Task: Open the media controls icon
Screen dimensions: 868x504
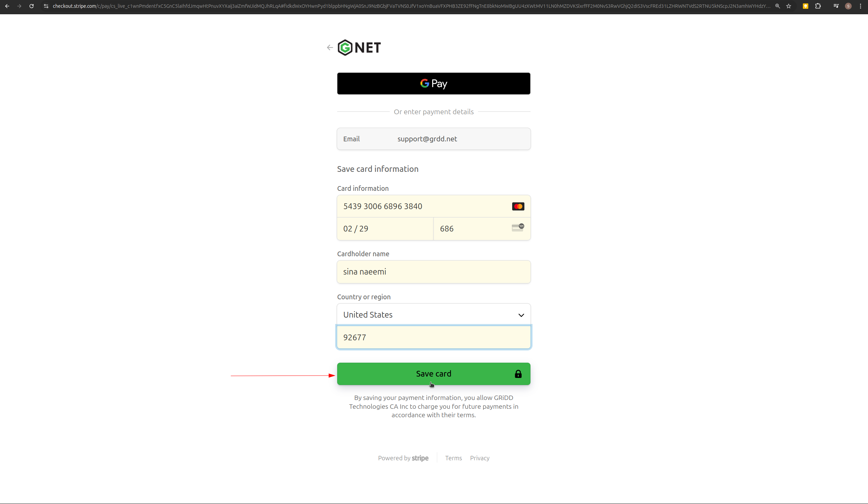Action: coord(836,6)
